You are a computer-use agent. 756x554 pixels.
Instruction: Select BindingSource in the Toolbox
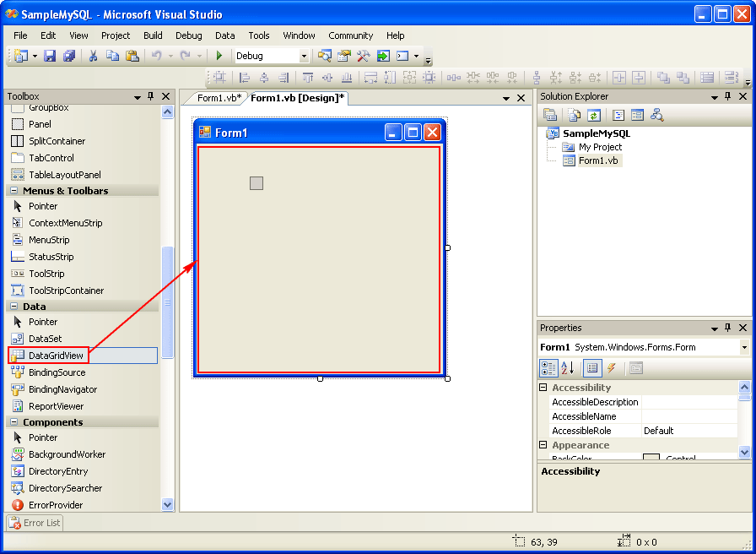[x=57, y=372]
